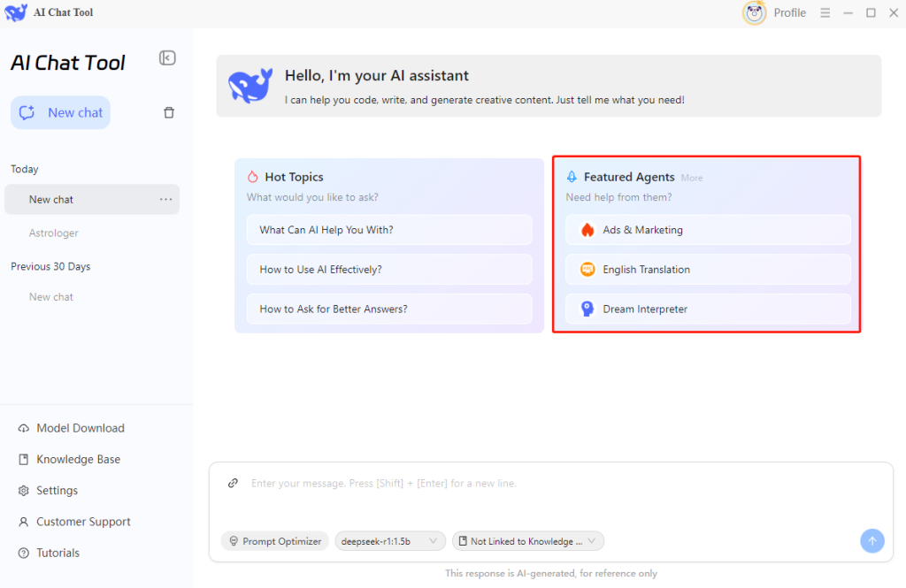Open New chat under Previous 30 Days

click(x=50, y=297)
